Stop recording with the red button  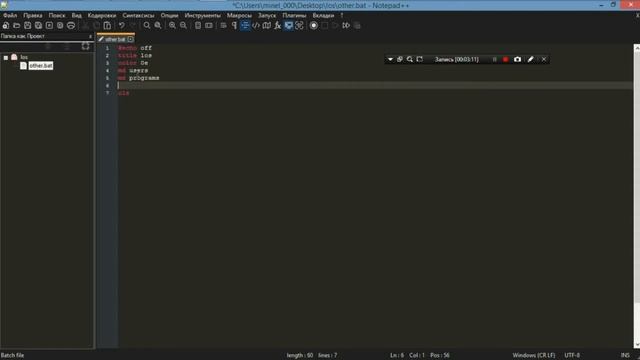pos(506,60)
